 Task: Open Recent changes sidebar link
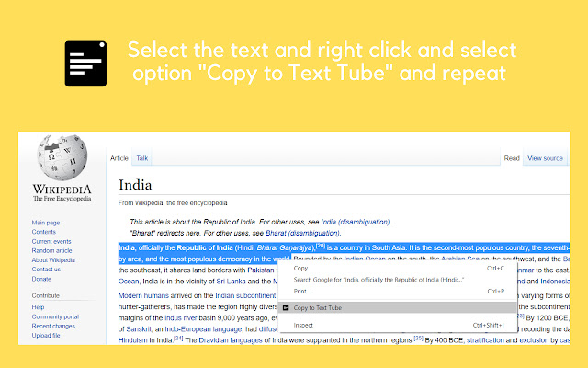[53, 326]
